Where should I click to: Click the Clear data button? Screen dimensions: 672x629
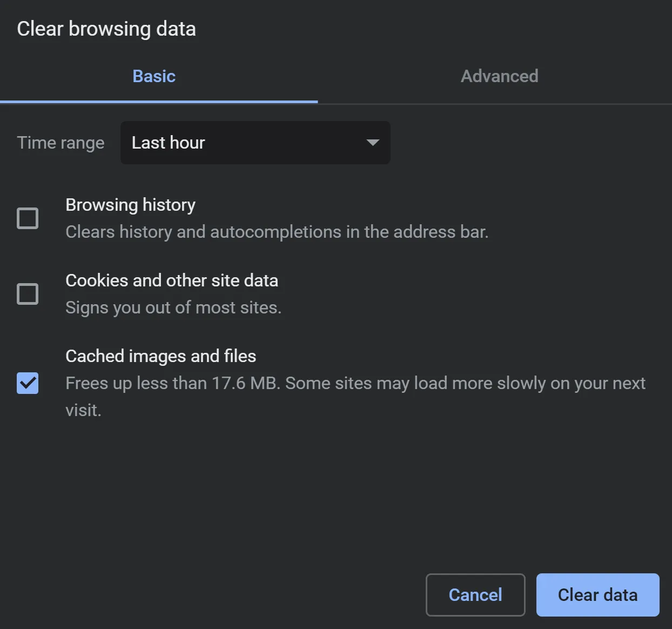pyautogui.click(x=597, y=594)
